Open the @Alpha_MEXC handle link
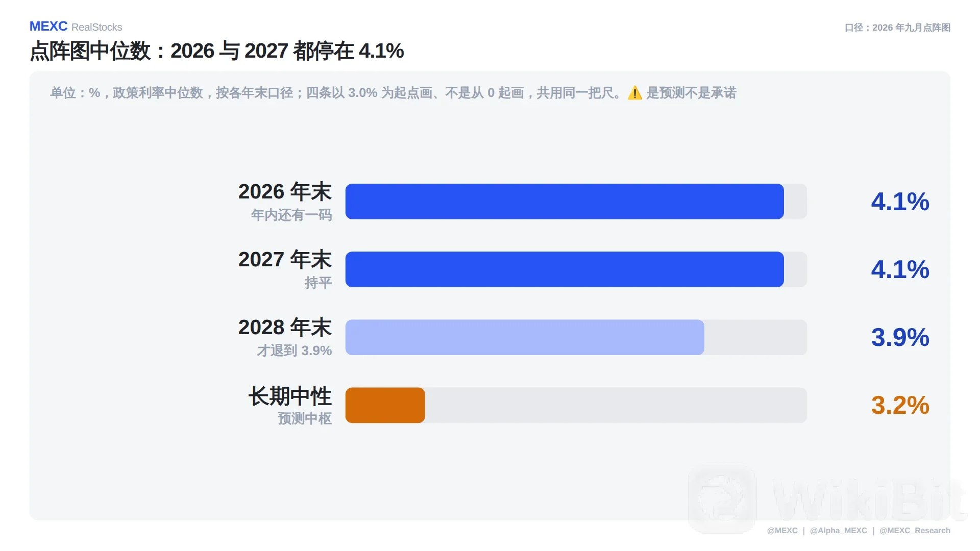Image resolution: width=980 pixels, height=551 pixels. click(838, 531)
